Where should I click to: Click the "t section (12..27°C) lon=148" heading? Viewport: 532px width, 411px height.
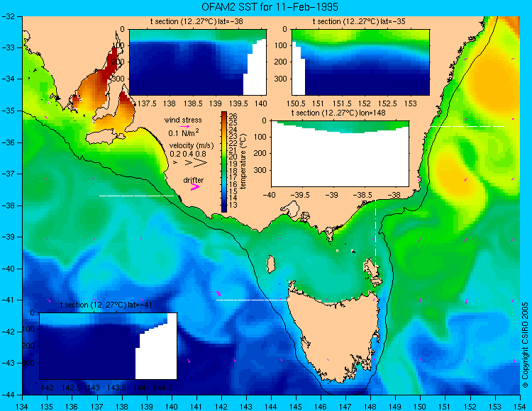point(338,113)
